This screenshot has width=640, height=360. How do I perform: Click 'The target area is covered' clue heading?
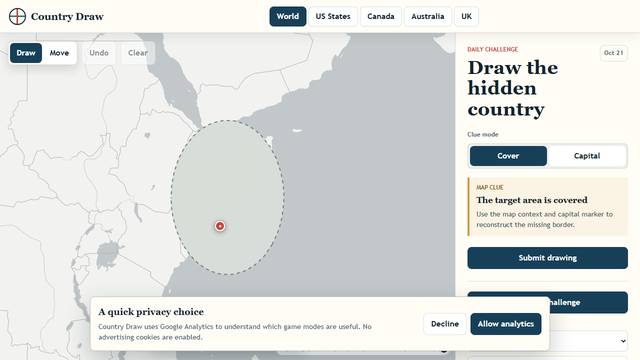pyautogui.click(x=532, y=200)
